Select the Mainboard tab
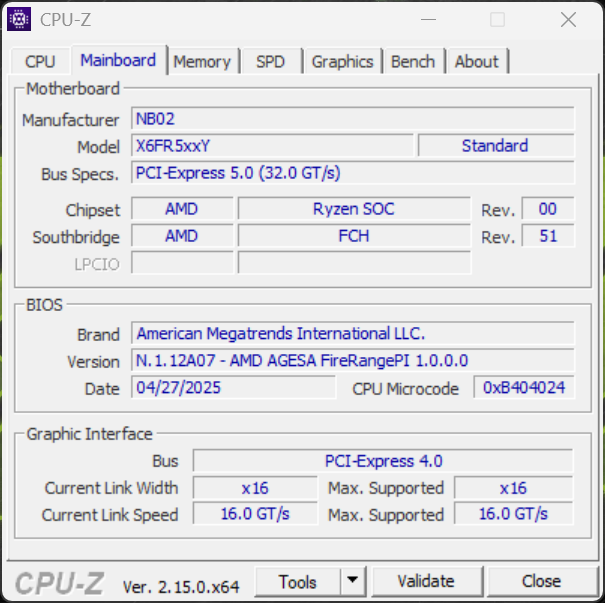 pos(118,60)
